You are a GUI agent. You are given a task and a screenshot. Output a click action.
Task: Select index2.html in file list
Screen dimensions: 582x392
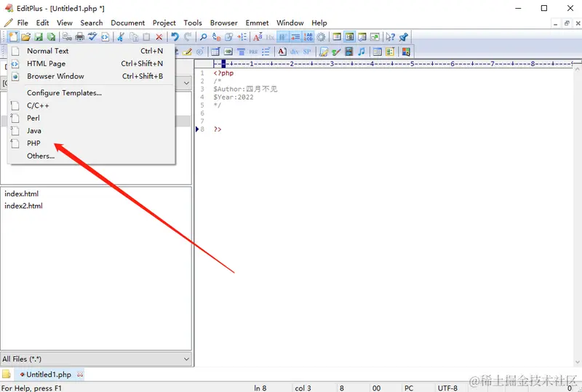tap(23, 206)
